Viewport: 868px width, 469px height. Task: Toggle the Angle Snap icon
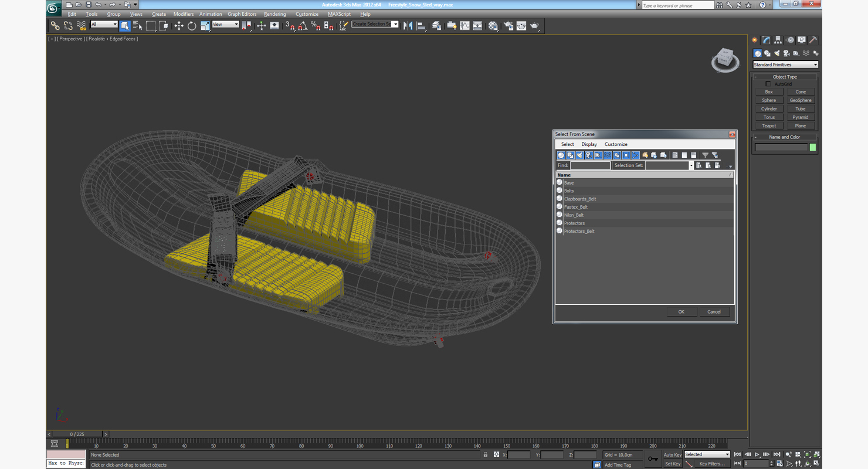click(x=303, y=26)
